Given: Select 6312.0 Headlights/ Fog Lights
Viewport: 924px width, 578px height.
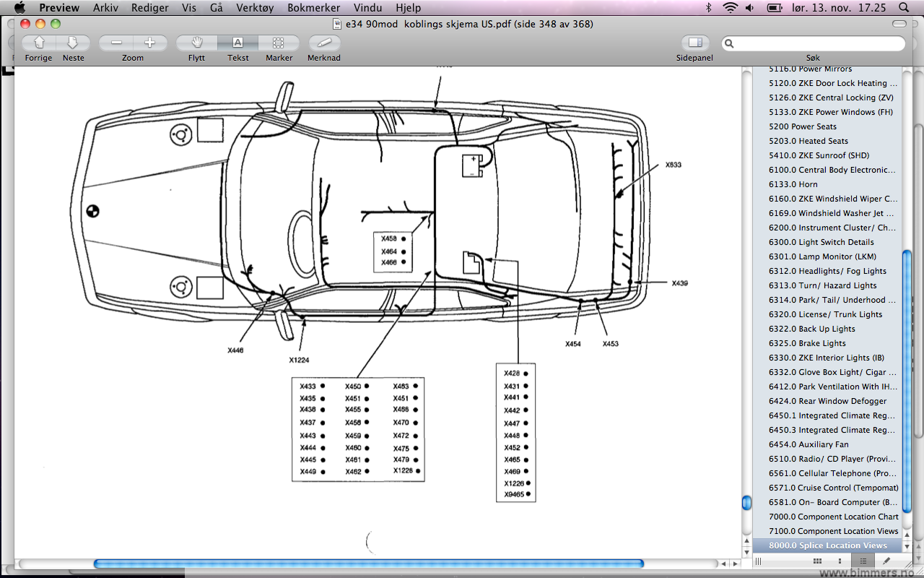Looking at the screenshot, I should (x=828, y=271).
